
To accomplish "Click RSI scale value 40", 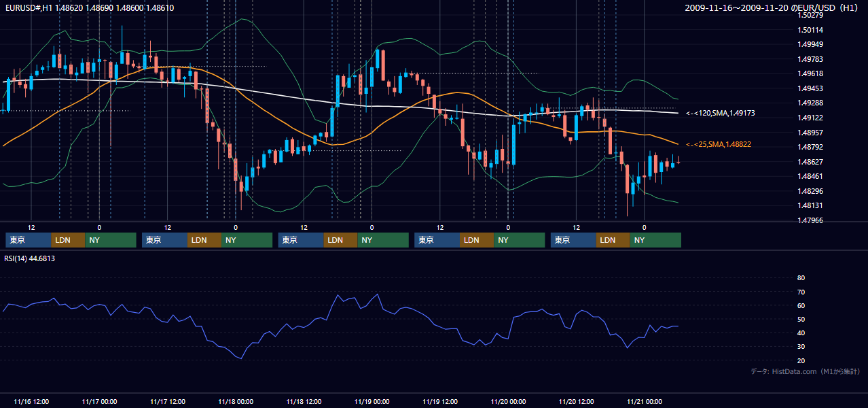I will 801,333.
